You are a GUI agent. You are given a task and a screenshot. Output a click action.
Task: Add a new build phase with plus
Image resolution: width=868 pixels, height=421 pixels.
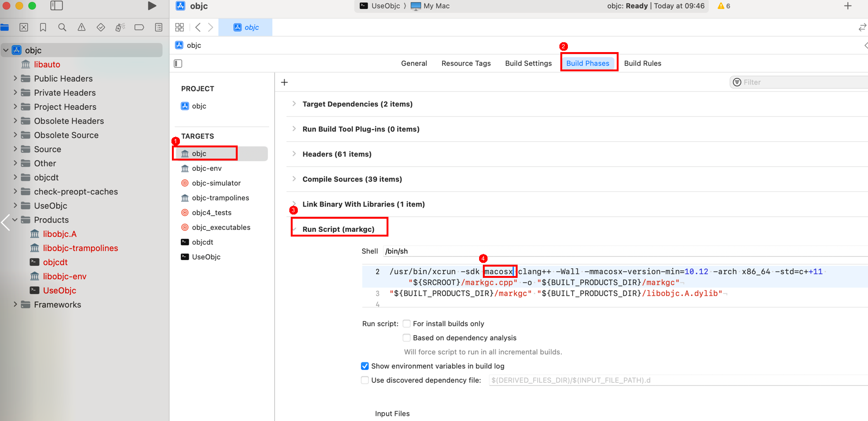[x=284, y=82]
